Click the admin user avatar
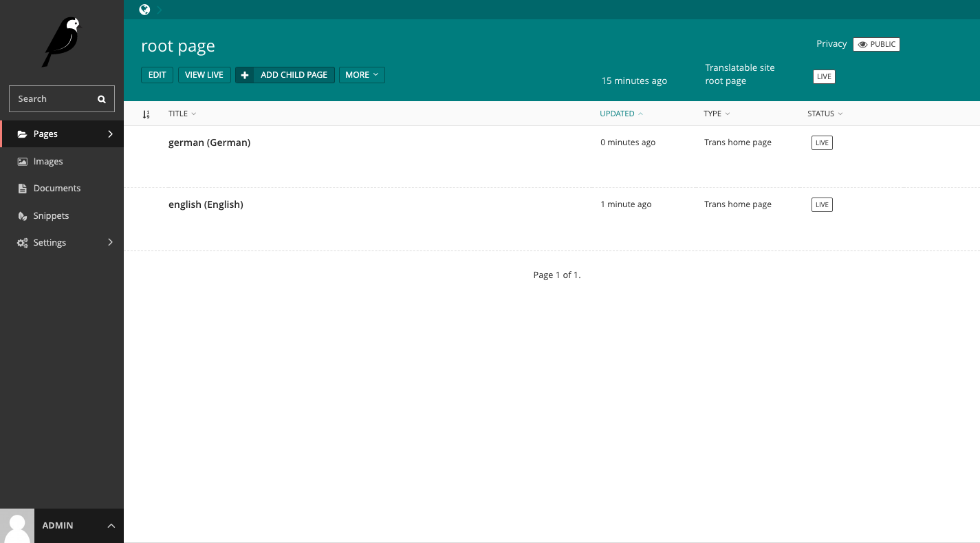The image size is (980, 543). tap(17, 526)
